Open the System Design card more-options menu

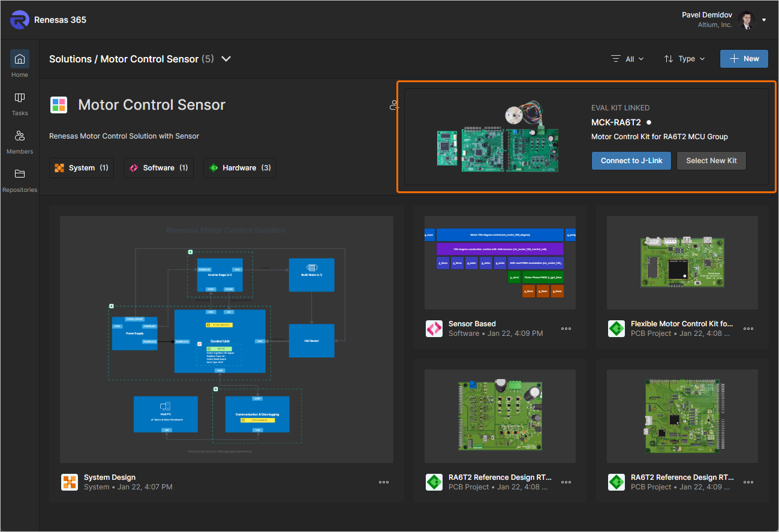(x=384, y=482)
